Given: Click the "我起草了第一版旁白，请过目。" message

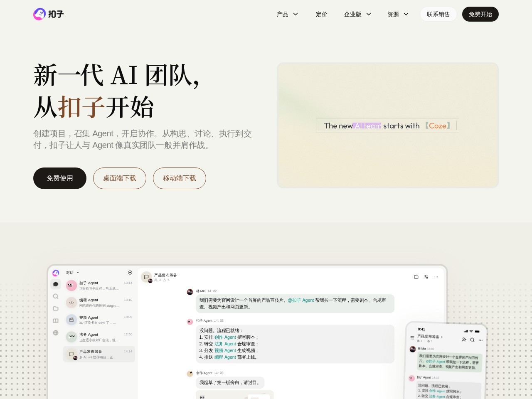Looking at the screenshot, I should [230, 383].
